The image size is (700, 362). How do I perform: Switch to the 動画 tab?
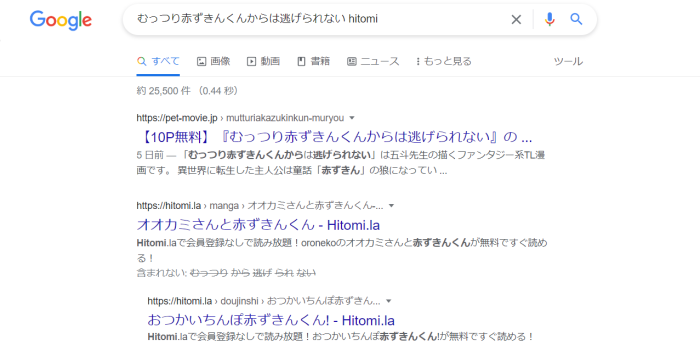pyautogui.click(x=263, y=61)
